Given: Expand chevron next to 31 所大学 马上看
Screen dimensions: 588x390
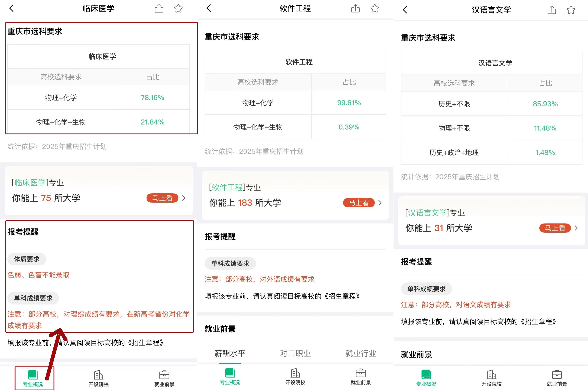Looking at the screenshot, I should pos(576,228).
